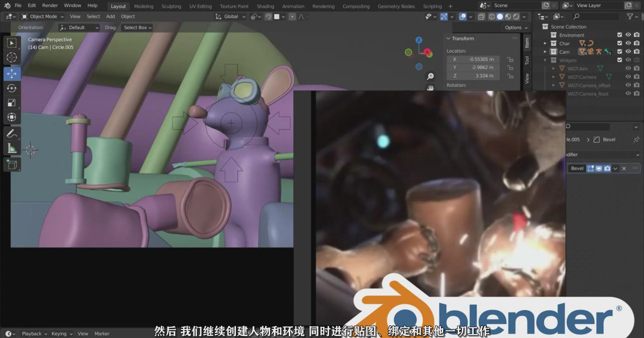
Task: Remove the Bevel modifier with X
Action: (624, 168)
